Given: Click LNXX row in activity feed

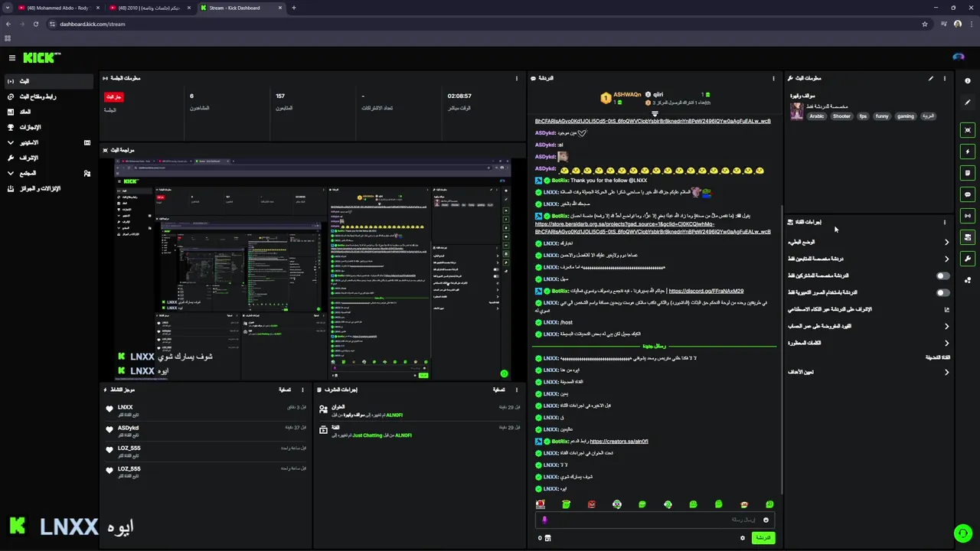Looking at the screenshot, I should 207,410.
